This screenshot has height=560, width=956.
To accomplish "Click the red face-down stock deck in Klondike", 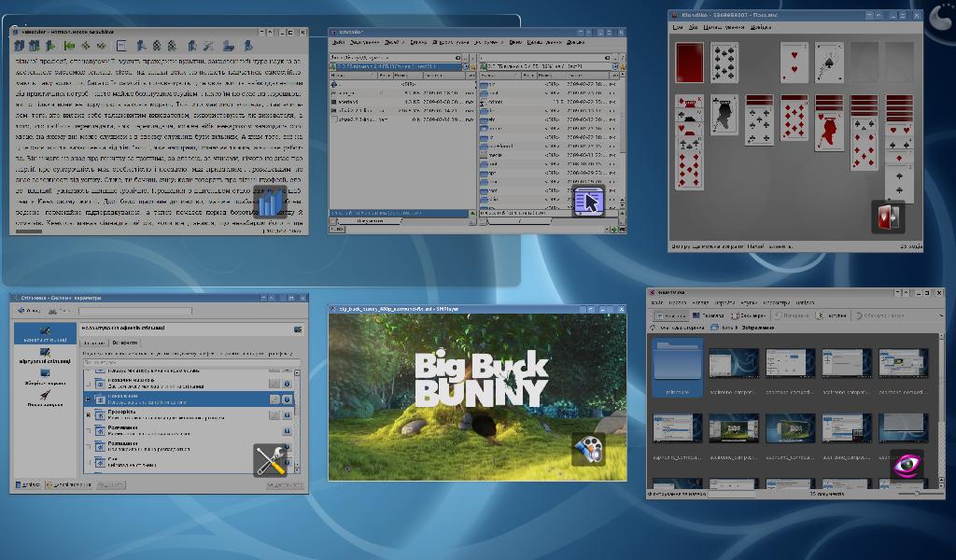I will coord(690,63).
